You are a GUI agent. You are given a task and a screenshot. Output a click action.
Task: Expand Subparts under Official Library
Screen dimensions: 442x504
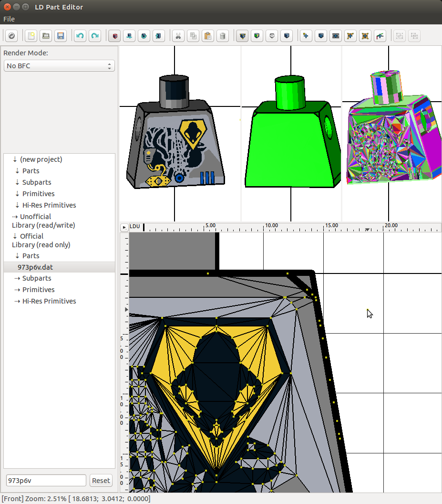pos(17,278)
